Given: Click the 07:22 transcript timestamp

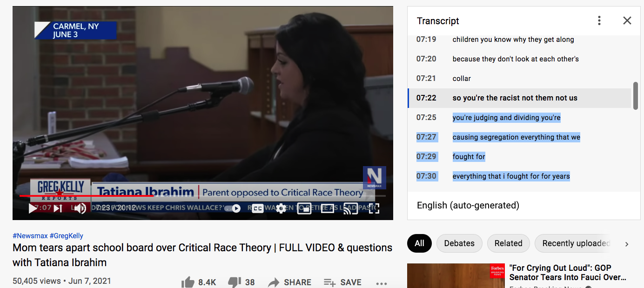Looking at the screenshot, I should click(426, 98).
